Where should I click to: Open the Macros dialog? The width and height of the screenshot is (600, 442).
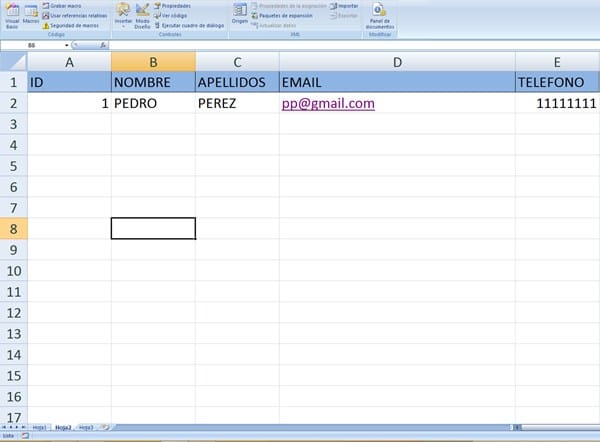pyautogui.click(x=31, y=15)
